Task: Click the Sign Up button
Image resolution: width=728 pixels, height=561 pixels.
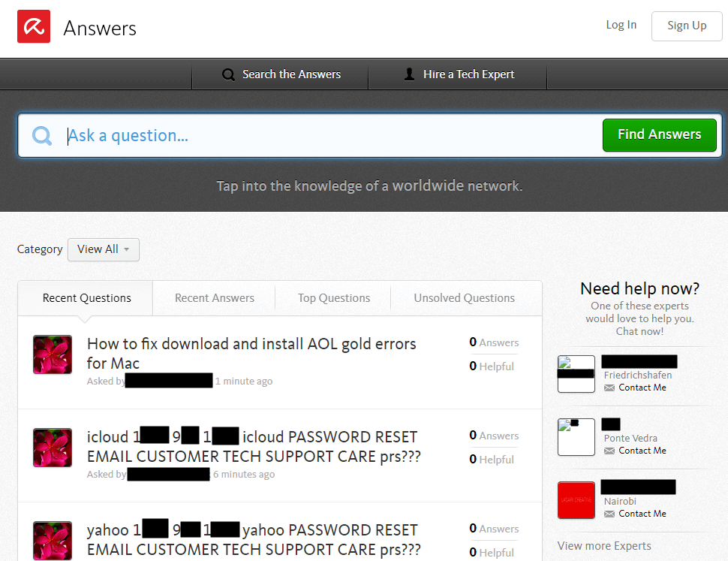Action: (x=686, y=26)
